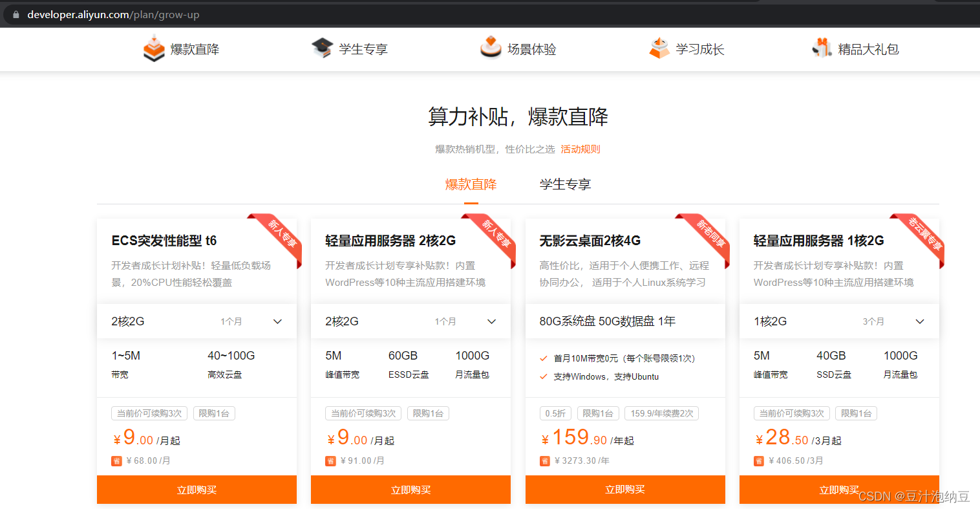
Task: Click checkmark icon beside 支持Windows
Action: pos(544,376)
